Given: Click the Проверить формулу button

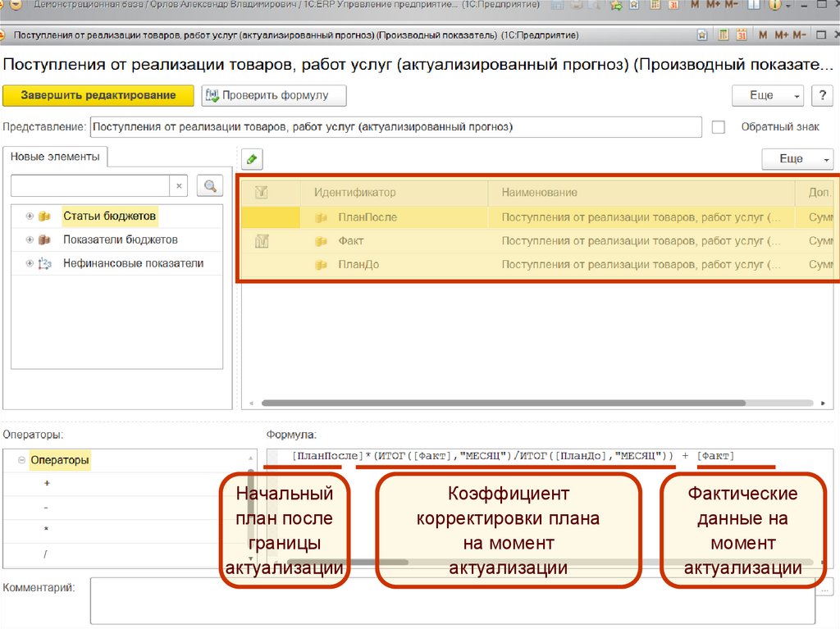Looking at the screenshot, I should (x=274, y=95).
